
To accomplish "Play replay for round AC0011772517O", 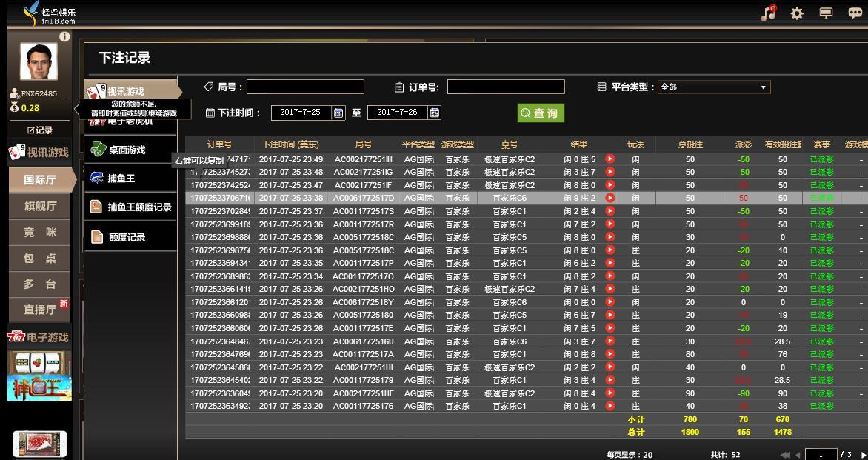I will 610,276.
